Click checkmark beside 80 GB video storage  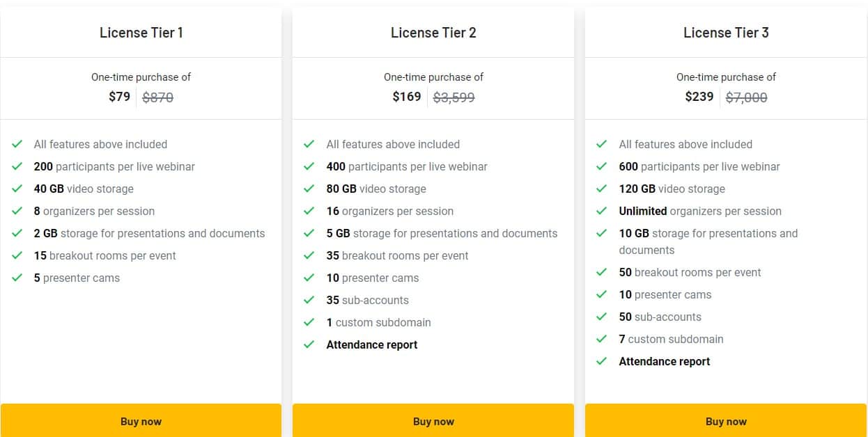309,189
